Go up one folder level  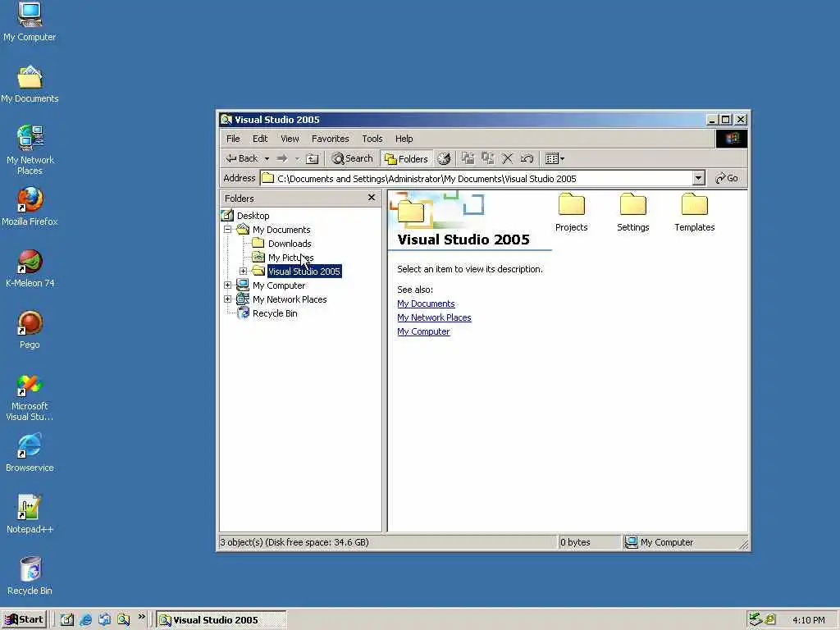point(313,158)
